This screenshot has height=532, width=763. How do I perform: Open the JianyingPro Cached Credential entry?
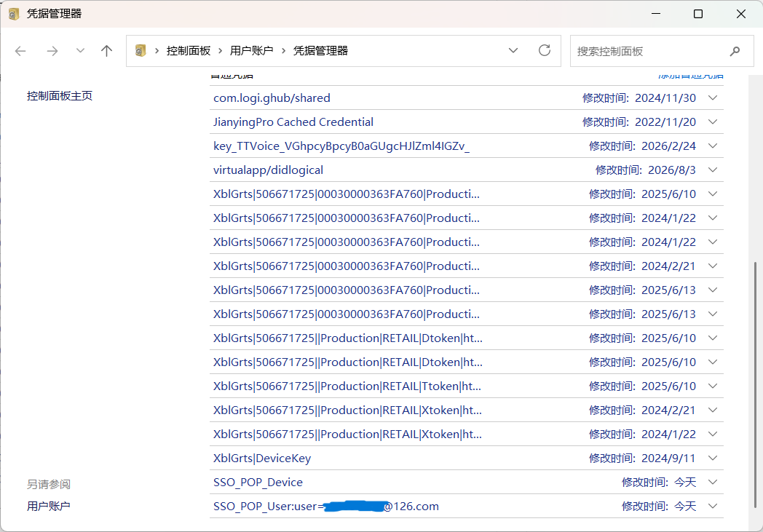click(293, 122)
